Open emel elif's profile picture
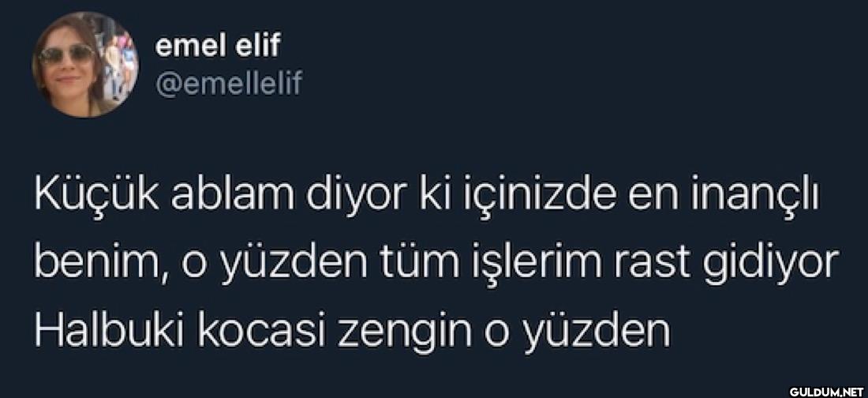This screenshot has width=868, height=398. 85,64
